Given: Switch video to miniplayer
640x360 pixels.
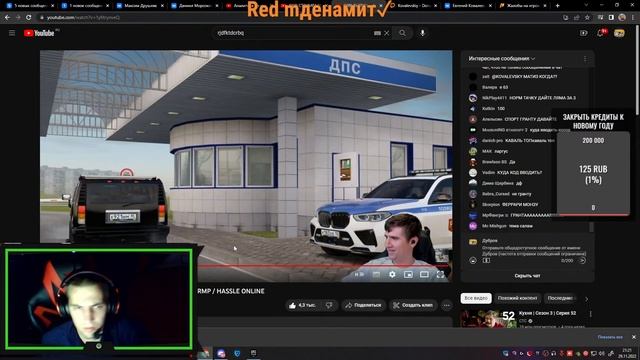Looking at the screenshot, I should point(408,274).
